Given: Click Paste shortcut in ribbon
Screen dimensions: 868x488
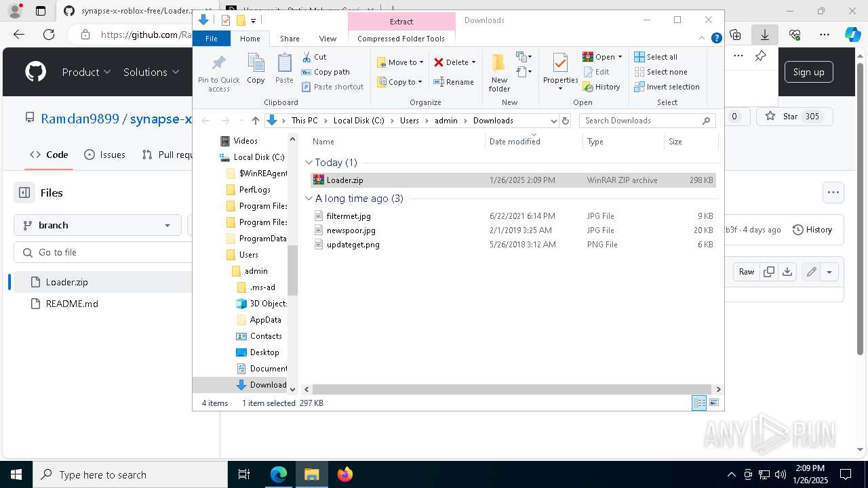Looking at the screenshot, I should [332, 87].
